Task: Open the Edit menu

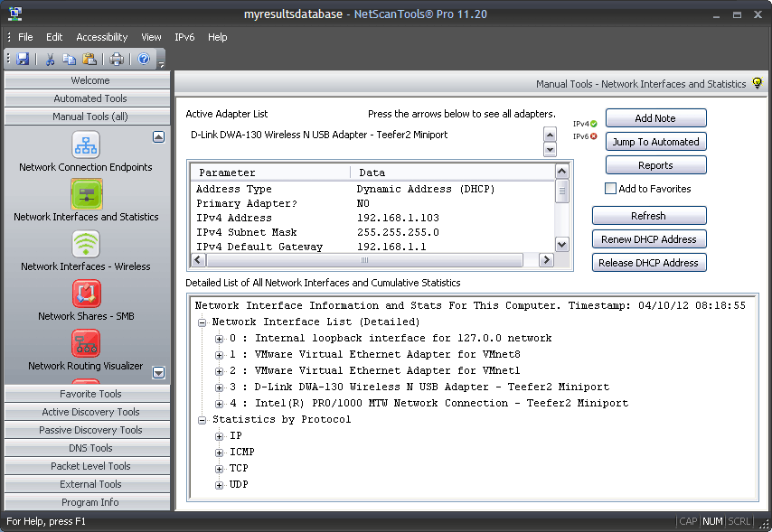Action: pyautogui.click(x=54, y=37)
